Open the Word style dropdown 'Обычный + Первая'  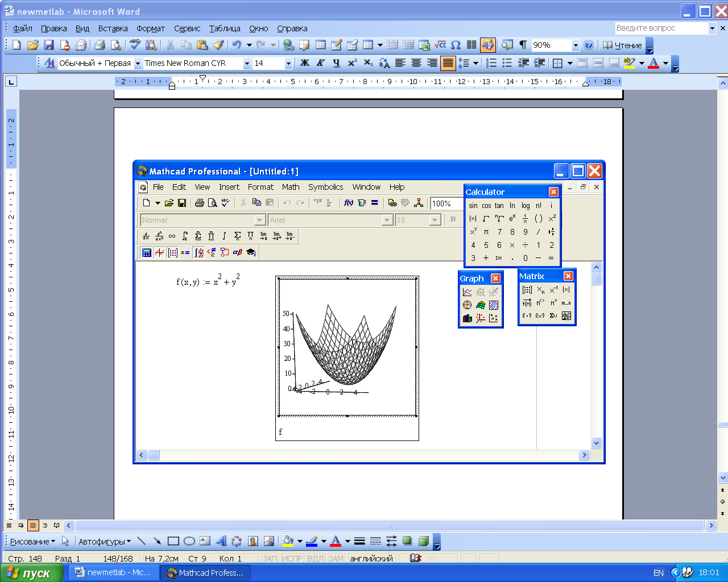tap(138, 64)
